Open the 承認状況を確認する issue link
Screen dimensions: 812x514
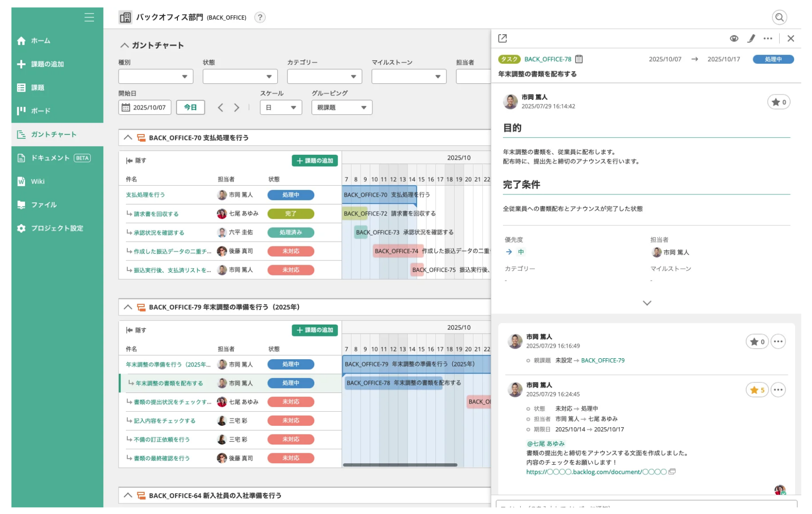[159, 233]
